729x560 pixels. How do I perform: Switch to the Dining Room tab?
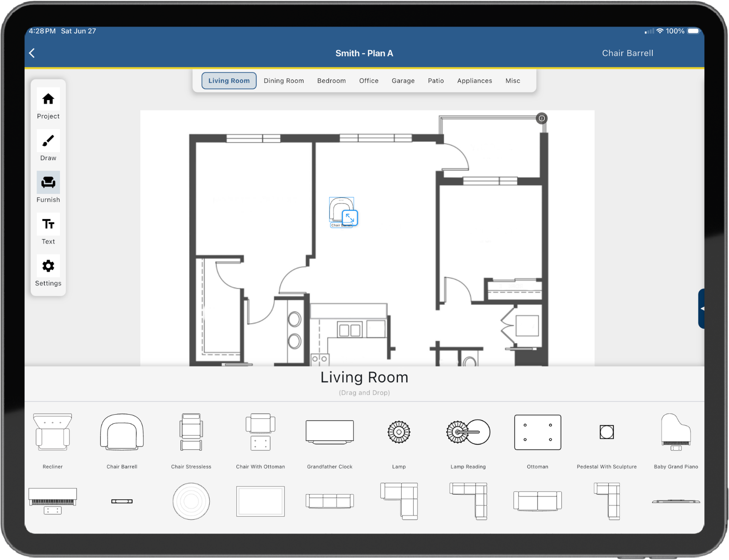click(x=284, y=80)
